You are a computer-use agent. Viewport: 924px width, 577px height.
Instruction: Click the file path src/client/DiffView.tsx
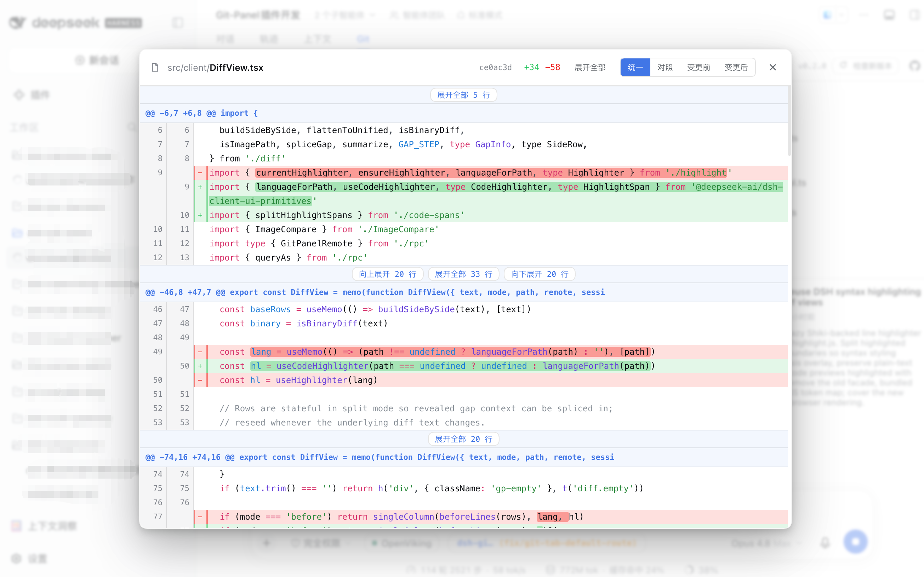click(215, 68)
